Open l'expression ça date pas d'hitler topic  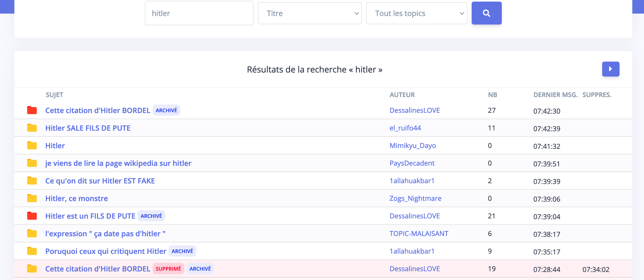coord(105,234)
